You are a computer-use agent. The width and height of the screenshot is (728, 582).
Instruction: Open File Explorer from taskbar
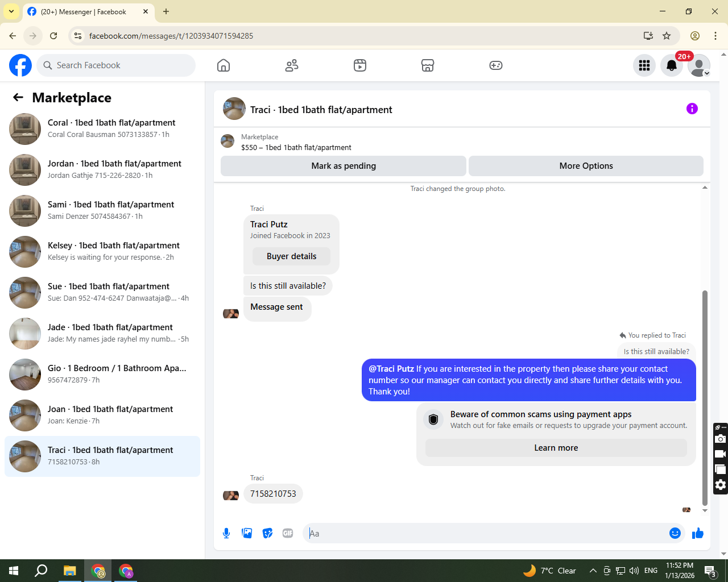(69, 571)
